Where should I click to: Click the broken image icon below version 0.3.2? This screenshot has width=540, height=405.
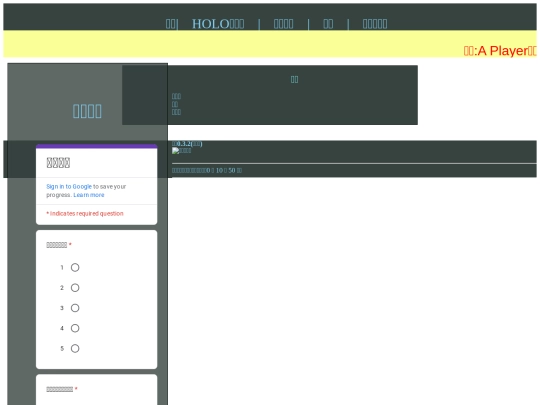point(181,150)
